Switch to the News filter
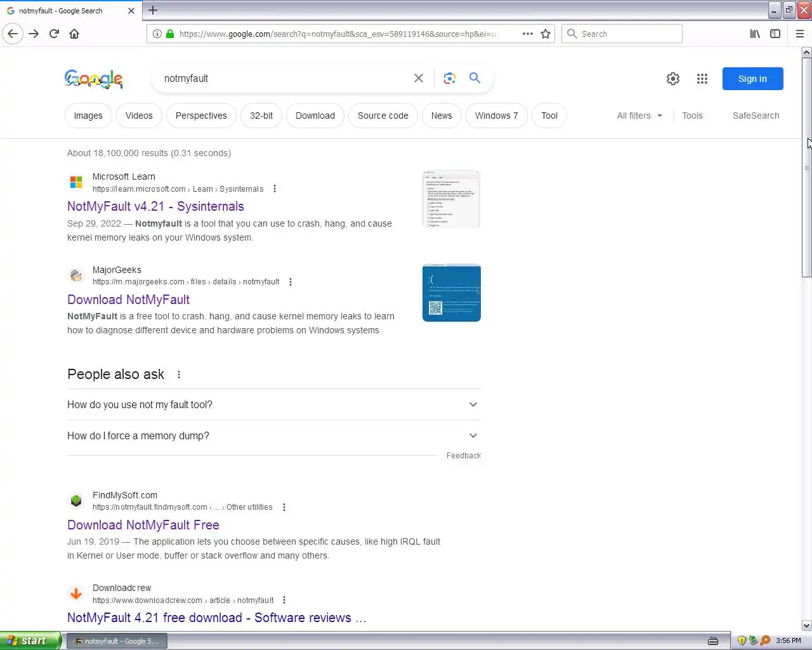Viewport: 812px width, 650px height. coord(442,116)
